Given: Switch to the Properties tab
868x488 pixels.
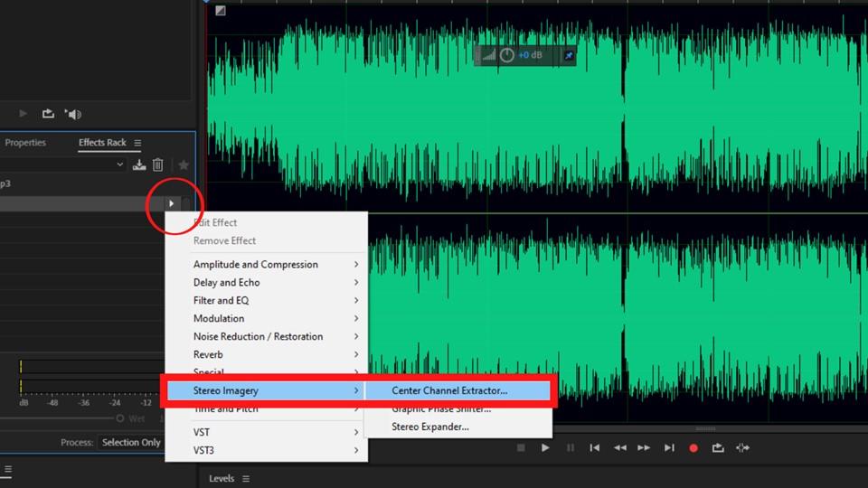Looking at the screenshot, I should [25, 142].
